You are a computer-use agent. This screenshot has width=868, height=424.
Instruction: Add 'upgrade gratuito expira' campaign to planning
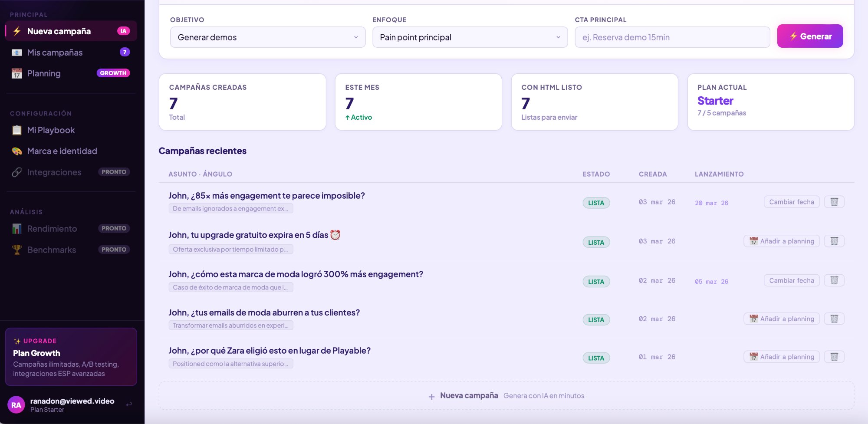tap(782, 241)
